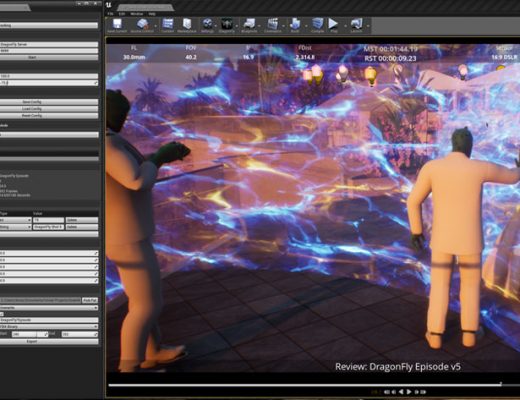This screenshot has height=400, width=520.
Task: Click the export folder path field
Action: (40, 300)
